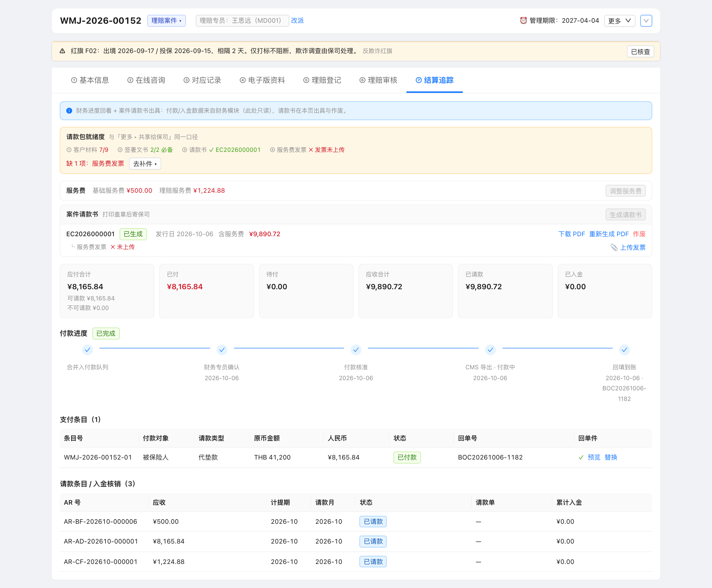Click item number WMJ-2026-00152-01
Viewport: 712px width, 588px height.
click(98, 458)
